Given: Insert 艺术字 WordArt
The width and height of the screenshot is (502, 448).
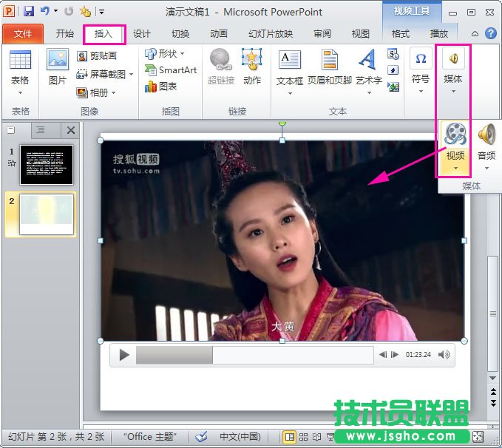Looking at the screenshot, I should click(x=368, y=67).
